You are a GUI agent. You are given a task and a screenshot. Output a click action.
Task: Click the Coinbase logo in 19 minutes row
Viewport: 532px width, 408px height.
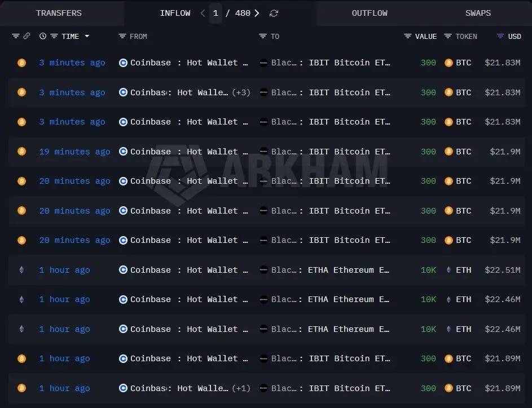123,152
